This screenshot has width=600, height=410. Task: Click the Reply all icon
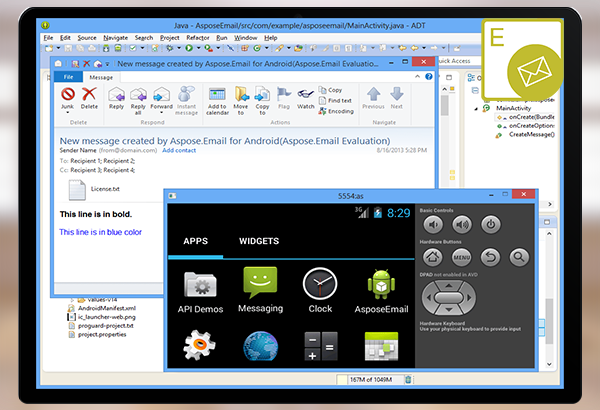tap(138, 94)
